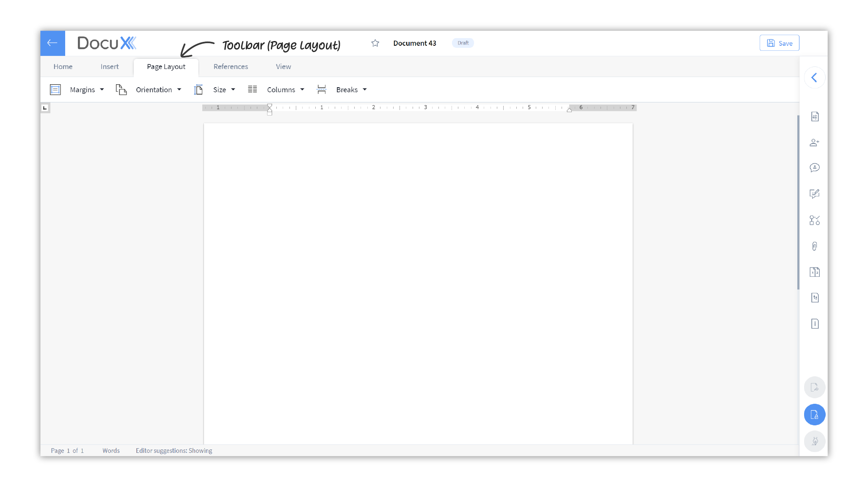
Task: Click the Words count in status bar
Action: point(111,451)
